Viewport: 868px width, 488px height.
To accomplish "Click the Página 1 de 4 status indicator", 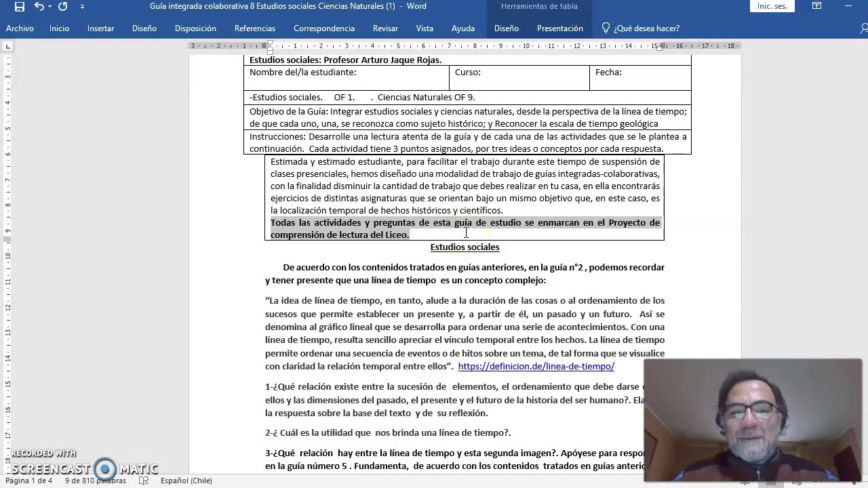I will pos(29,481).
